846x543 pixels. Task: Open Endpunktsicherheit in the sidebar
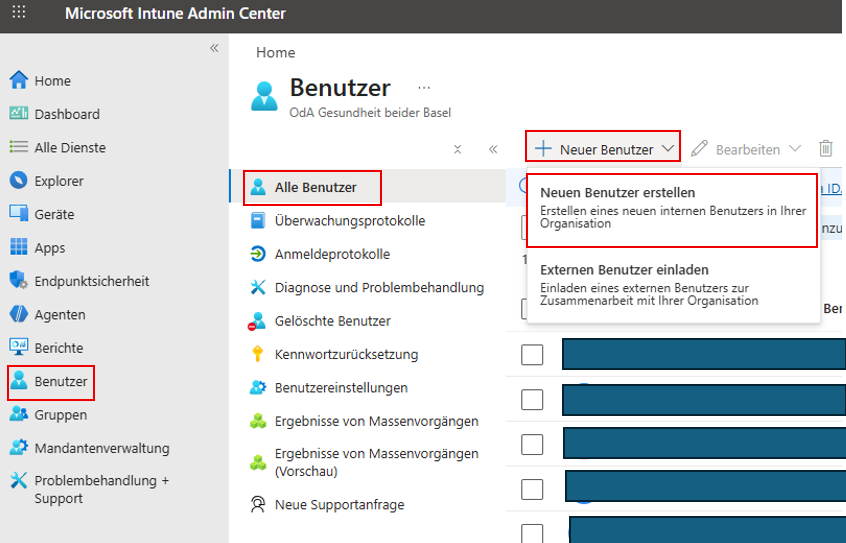(92, 281)
